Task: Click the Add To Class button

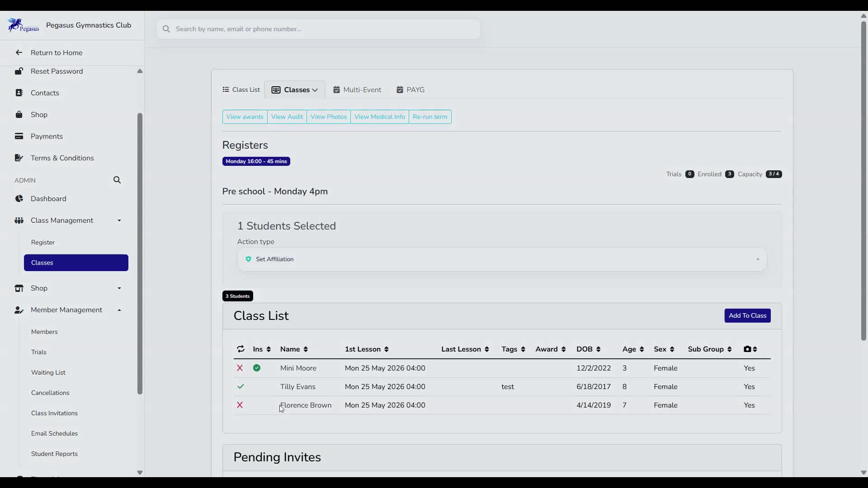Action: (x=747, y=315)
